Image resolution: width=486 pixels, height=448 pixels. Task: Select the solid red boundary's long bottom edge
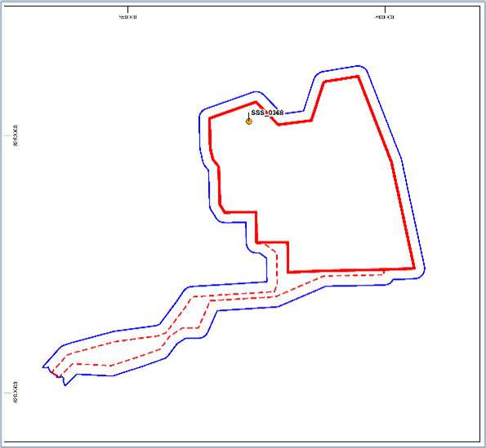click(x=351, y=270)
